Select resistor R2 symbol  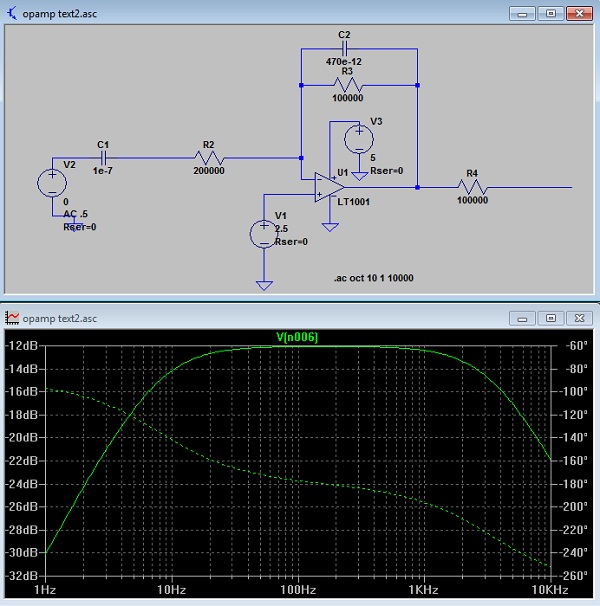(209, 158)
